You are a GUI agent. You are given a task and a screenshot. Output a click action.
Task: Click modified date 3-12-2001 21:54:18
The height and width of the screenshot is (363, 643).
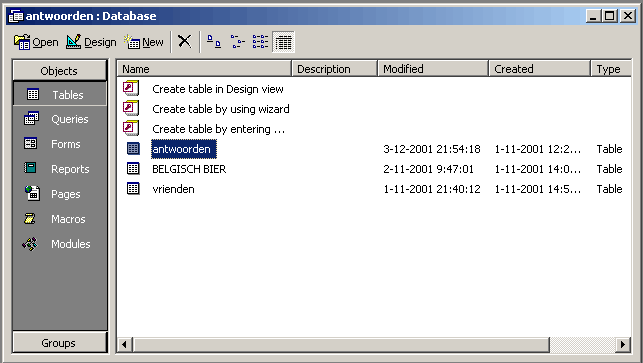tap(432, 149)
